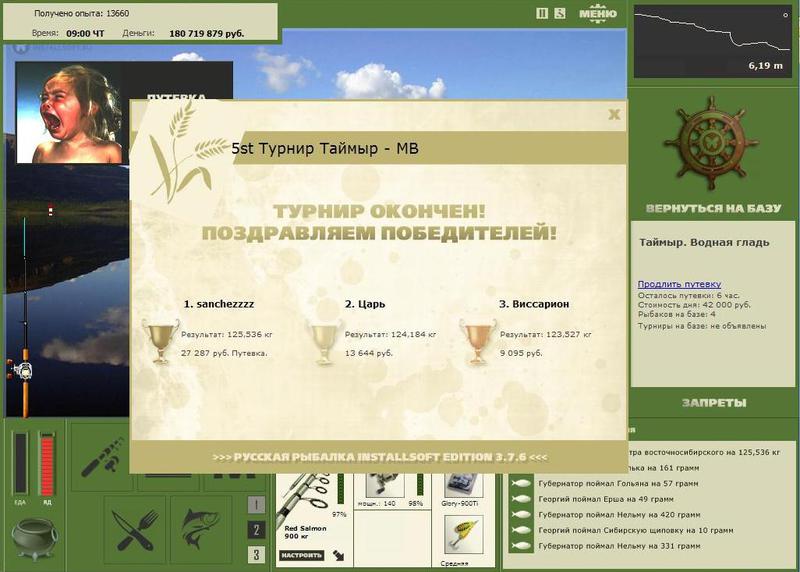Click log entry 'Губернатор поймал Гольяна на 57 грамм'

pyautogui.click(x=618, y=483)
